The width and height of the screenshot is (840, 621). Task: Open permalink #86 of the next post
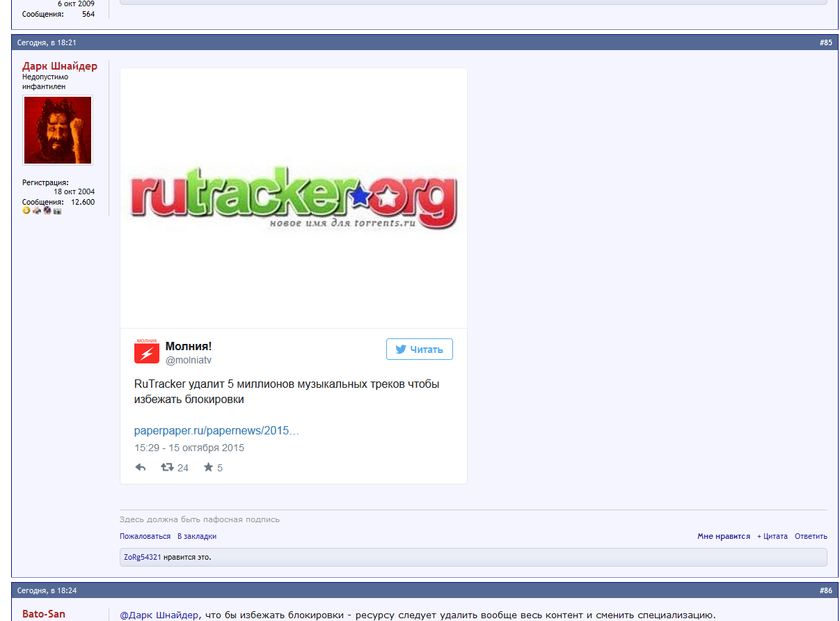click(825, 590)
